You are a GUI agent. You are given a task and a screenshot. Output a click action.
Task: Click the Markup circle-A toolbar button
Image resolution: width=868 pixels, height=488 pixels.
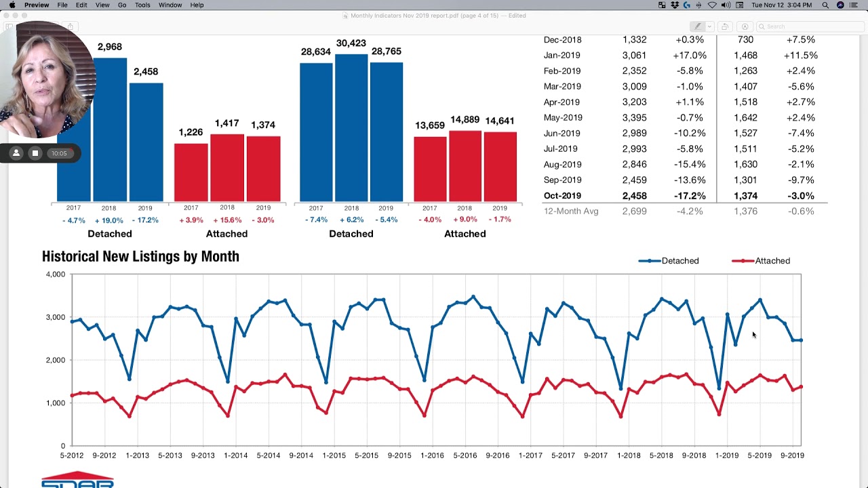click(x=745, y=26)
